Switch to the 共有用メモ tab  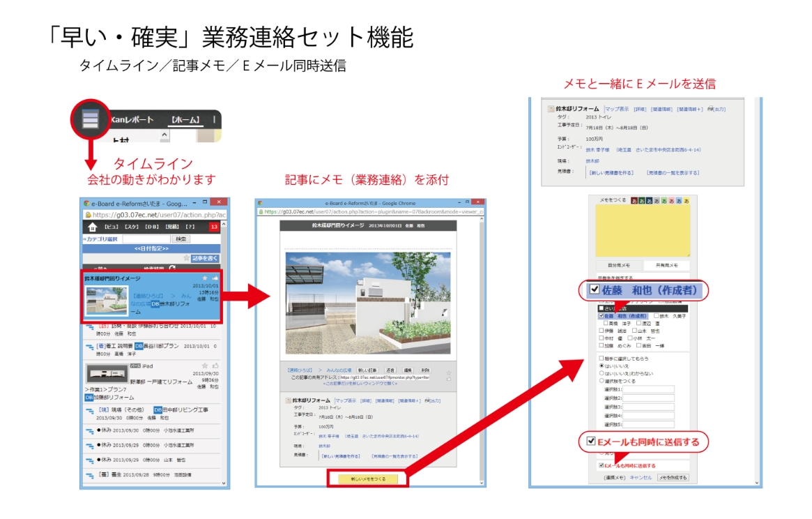(x=666, y=265)
